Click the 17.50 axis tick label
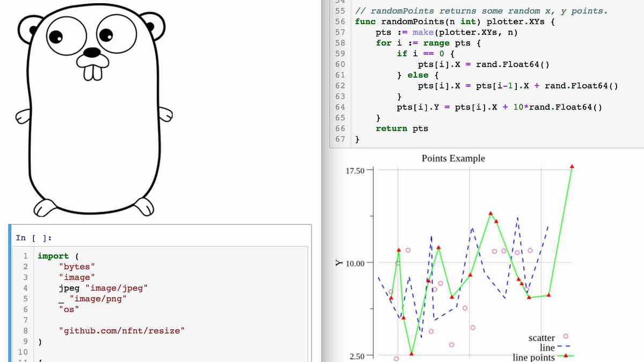 coord(356,170)
